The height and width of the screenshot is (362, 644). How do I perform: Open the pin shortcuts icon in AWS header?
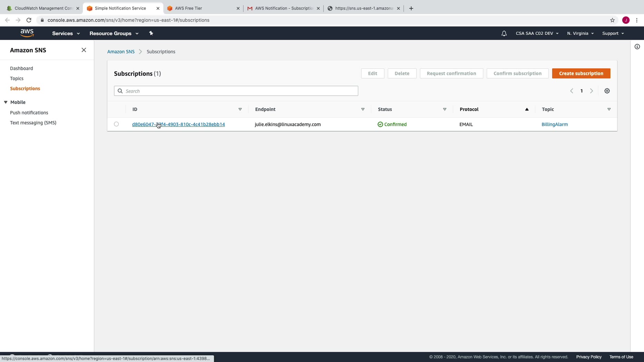[x=151, y=33]
